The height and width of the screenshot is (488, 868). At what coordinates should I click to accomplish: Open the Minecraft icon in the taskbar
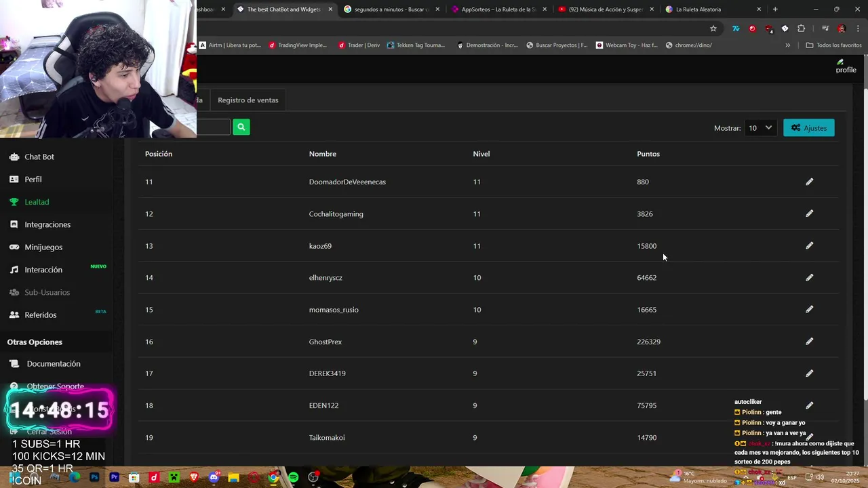click(174, 477)
